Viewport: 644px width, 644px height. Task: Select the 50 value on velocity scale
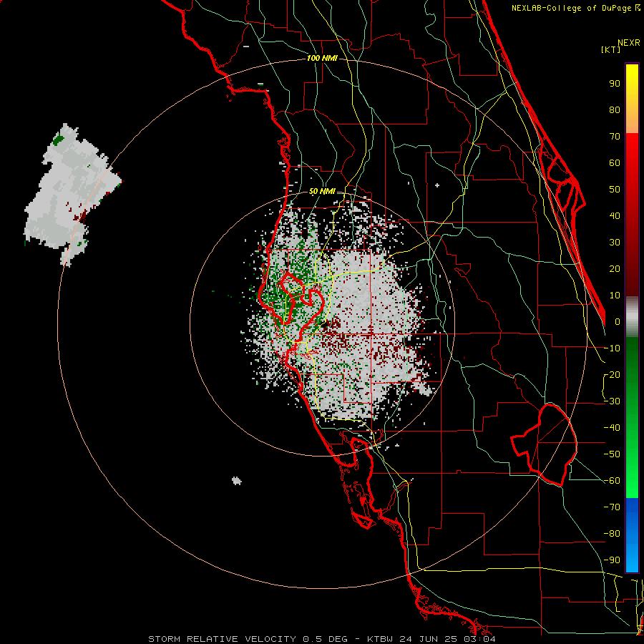click(x=615, y=190)
